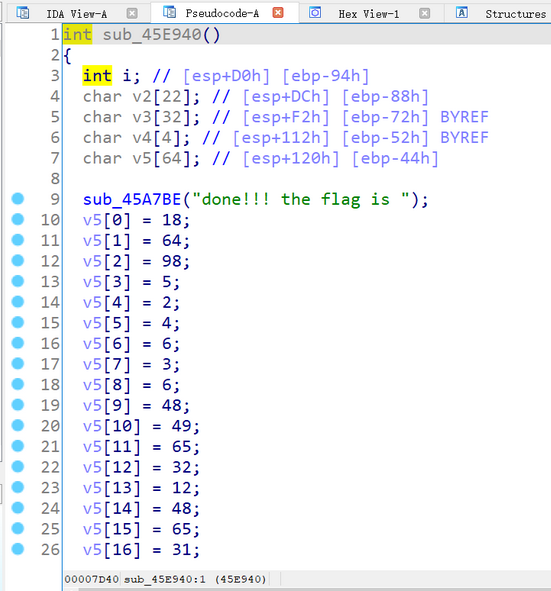Screen dimensions: 551x591
Task: Toggle breakpoint dot on line 17
Action: click(18, 363)
